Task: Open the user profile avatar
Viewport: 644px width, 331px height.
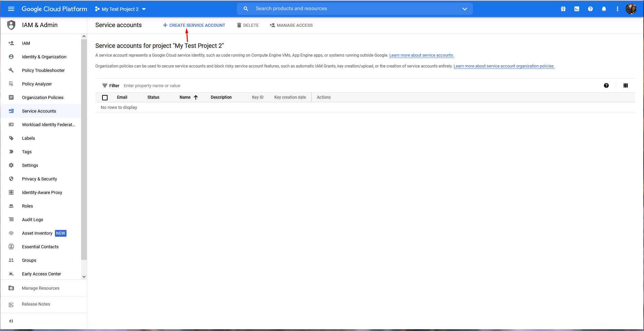Action: click(631, 9)
